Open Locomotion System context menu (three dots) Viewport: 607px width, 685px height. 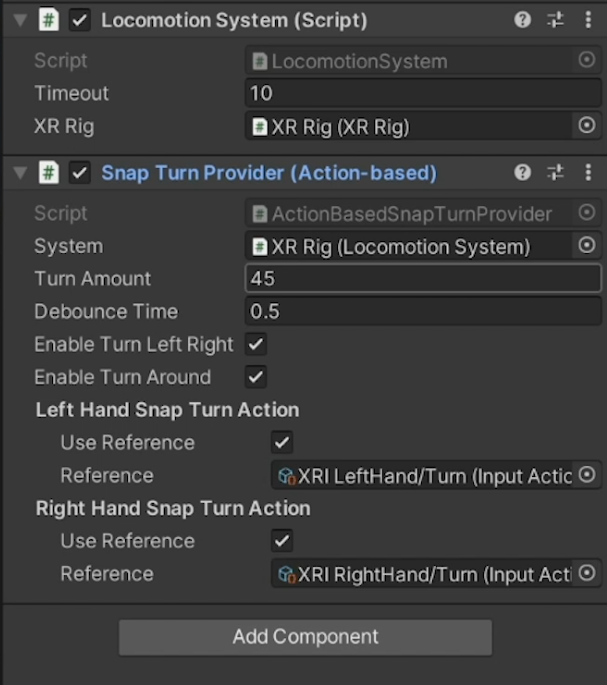tap(587, 20)
